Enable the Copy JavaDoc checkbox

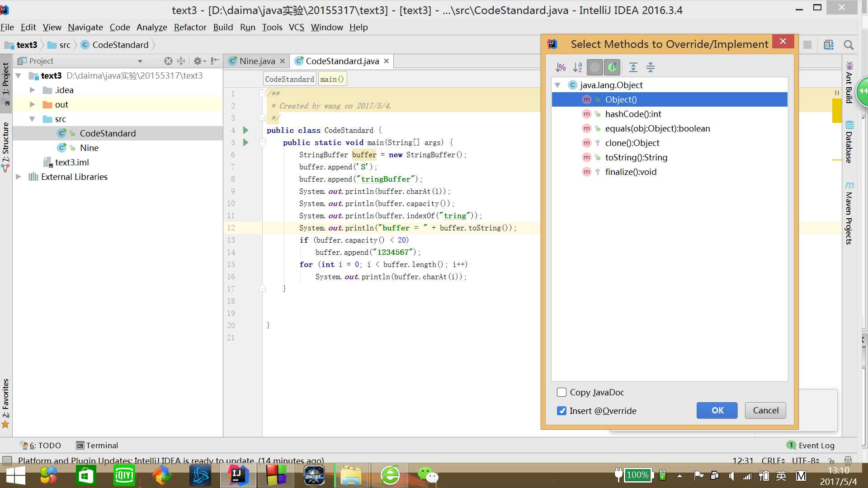(x=561, y=392)
